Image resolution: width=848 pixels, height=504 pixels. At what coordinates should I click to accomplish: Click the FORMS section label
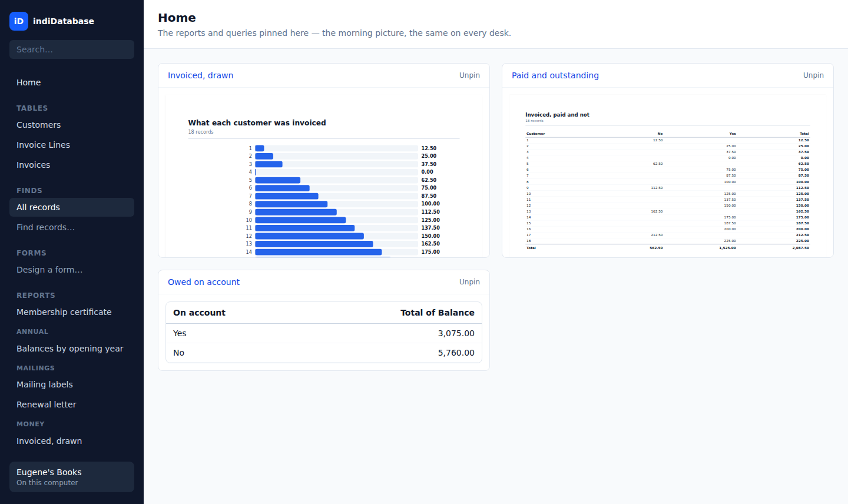31,253
